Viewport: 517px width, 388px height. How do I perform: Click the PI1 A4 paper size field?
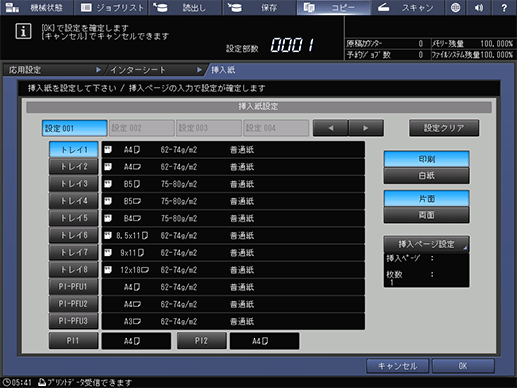tap(136, 341)
